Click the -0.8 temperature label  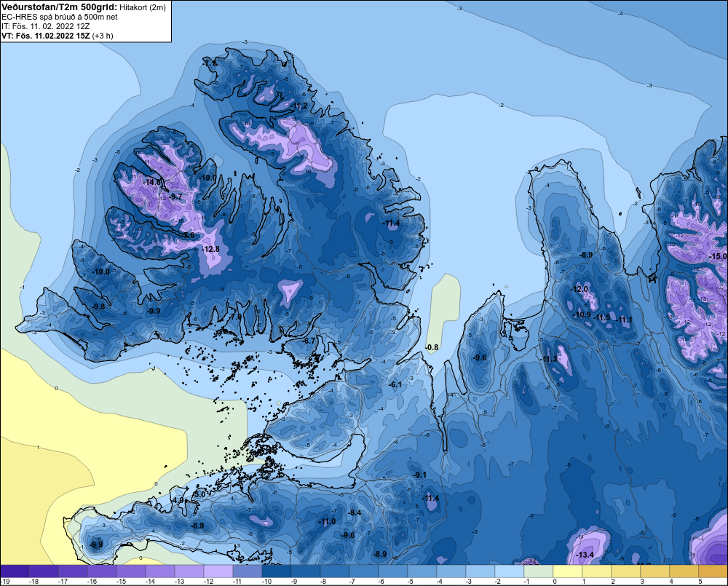pyautogui.click(x=432, y=347)
